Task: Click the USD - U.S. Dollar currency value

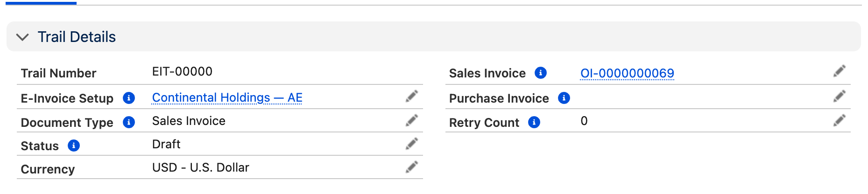Action: point(201,167)
